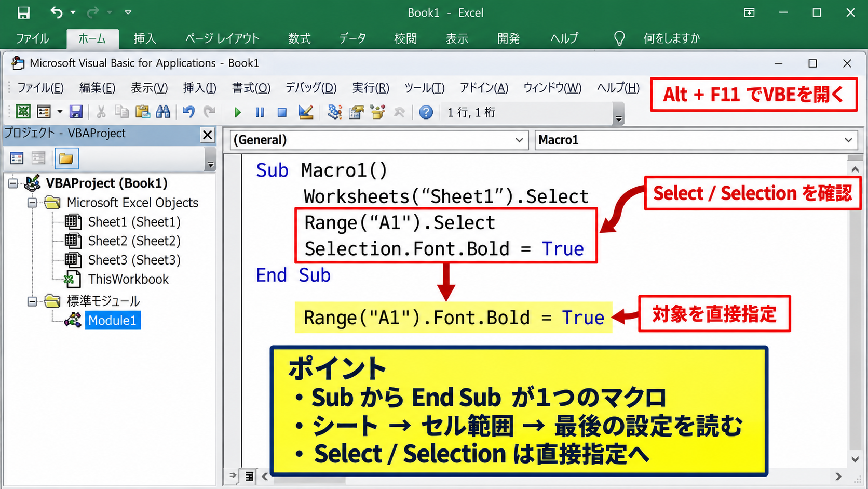Click the 何をしますか search box
868x489 pixels.
point(671,38)
